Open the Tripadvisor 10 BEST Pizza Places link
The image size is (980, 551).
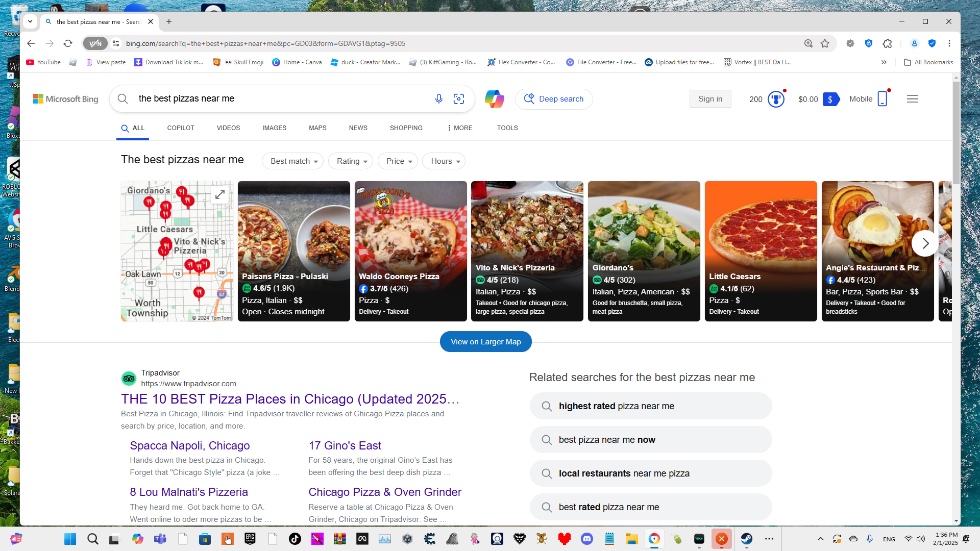(290, 399)
